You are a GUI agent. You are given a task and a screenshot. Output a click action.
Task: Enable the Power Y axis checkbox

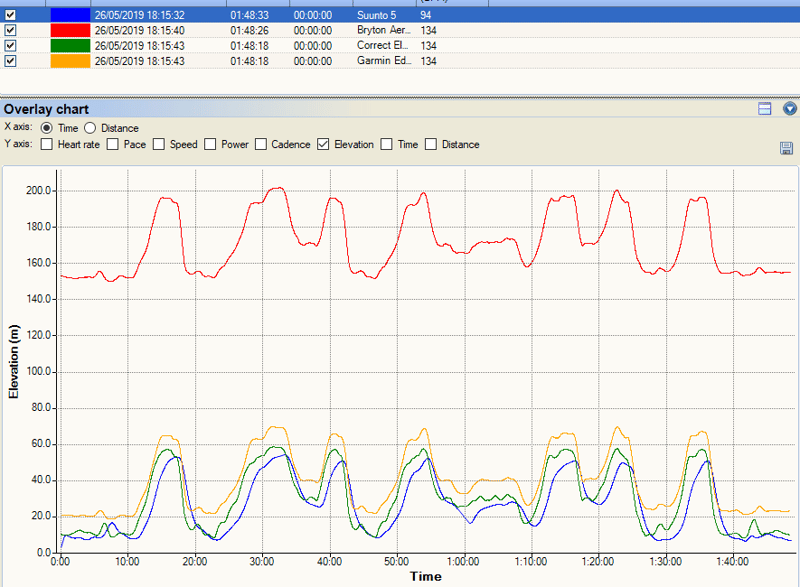tap(210, 144)
